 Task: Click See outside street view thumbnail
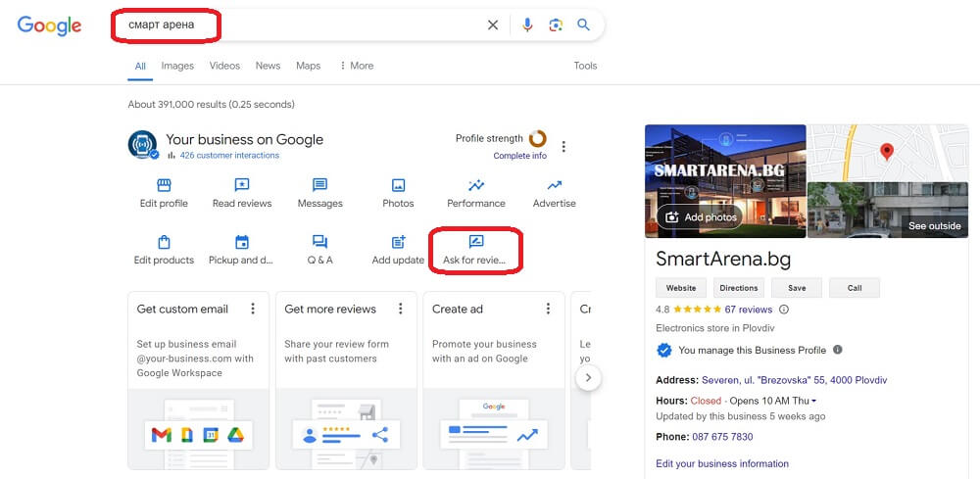[888, 210]
